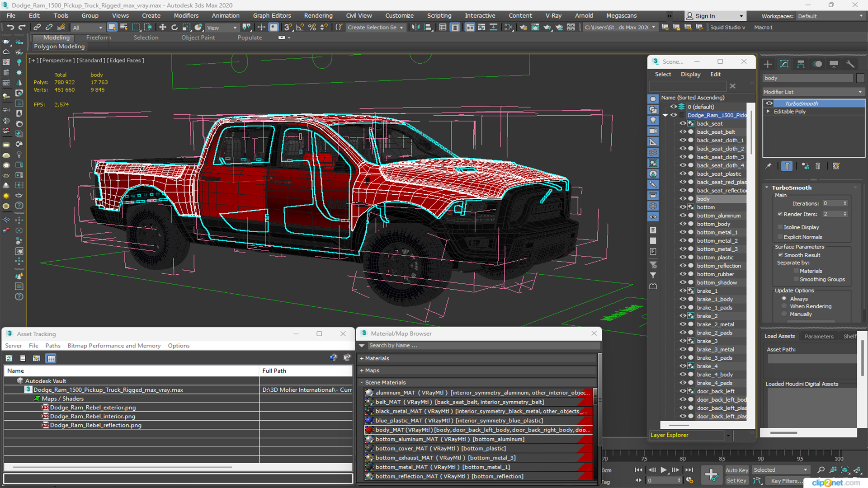The image size is (868, 488).
Task: Enable the Explicit Normals checkbox
Action: coord(780,237)
